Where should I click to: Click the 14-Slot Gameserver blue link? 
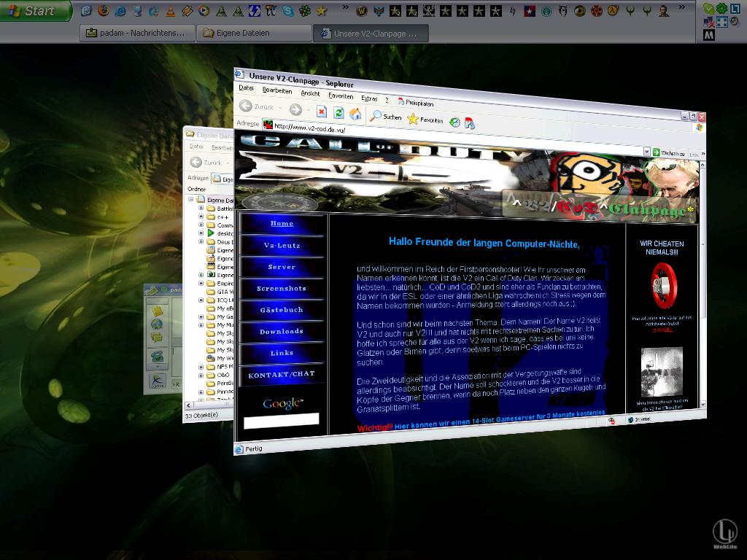500,419
